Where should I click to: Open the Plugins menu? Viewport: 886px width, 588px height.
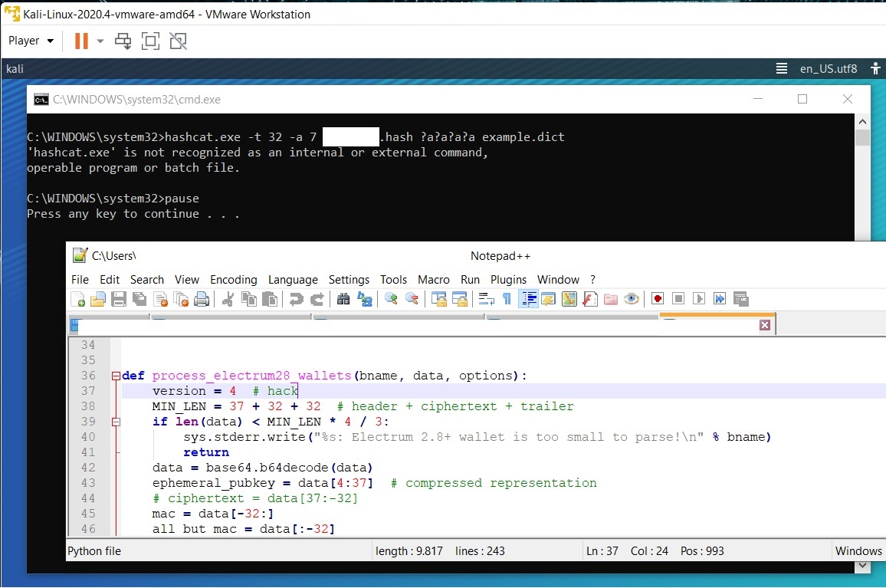[x=508, y=279]
